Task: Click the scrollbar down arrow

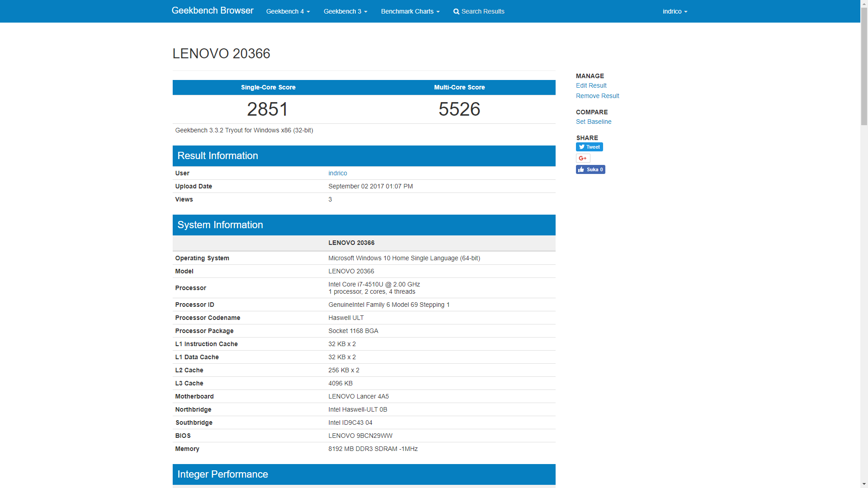Action: point(864,484)
